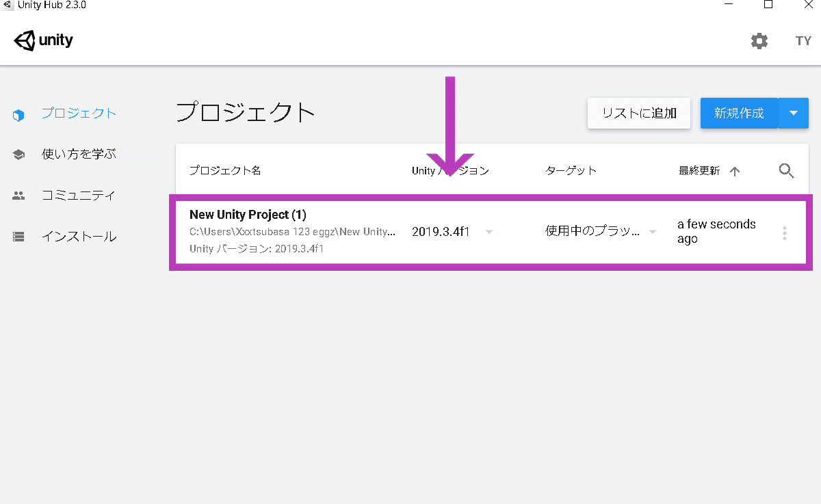Click the Unity logo in header
This screenshot has height=504, width=821.
point(43,40)
